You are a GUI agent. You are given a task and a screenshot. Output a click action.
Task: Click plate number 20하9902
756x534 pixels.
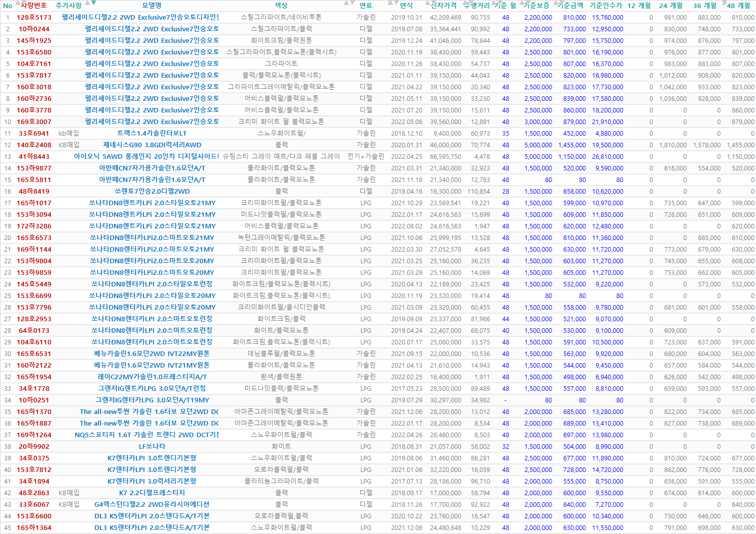[x=34, y=446]
